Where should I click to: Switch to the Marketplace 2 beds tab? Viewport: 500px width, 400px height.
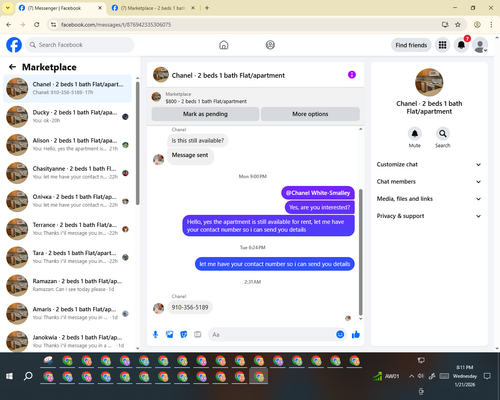point(153,8)
